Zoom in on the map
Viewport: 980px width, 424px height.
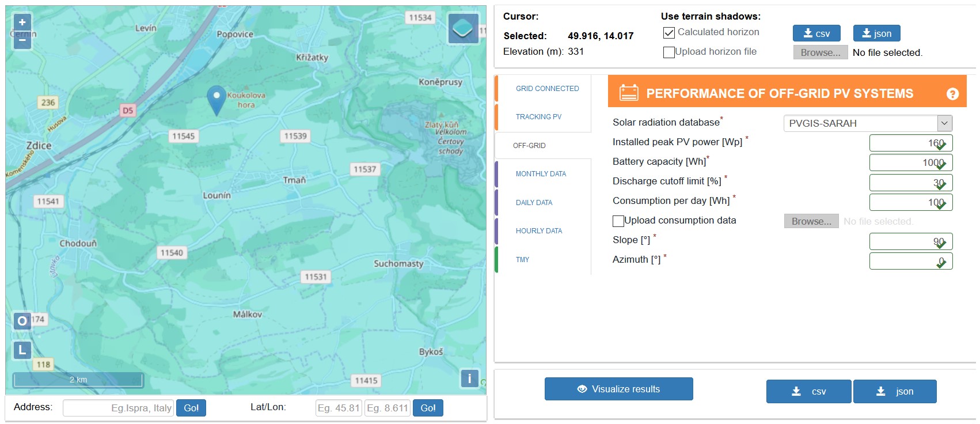(22, 22)
